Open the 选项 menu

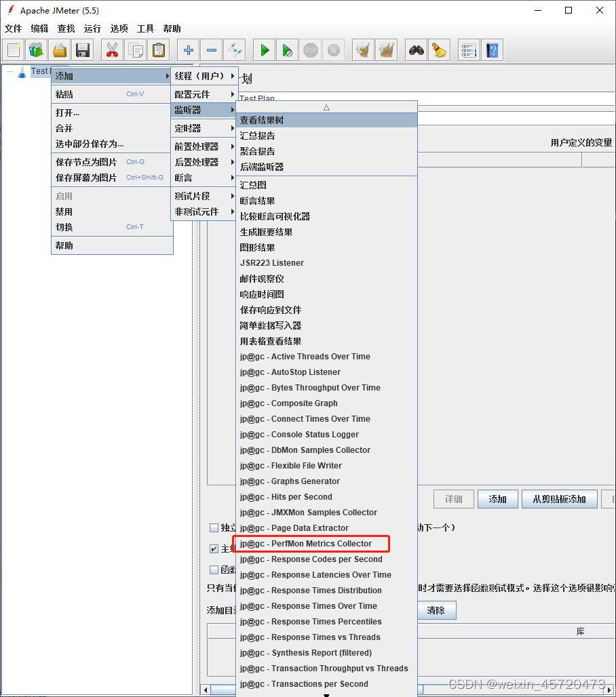pyautogui.click(x=119, y=28)
